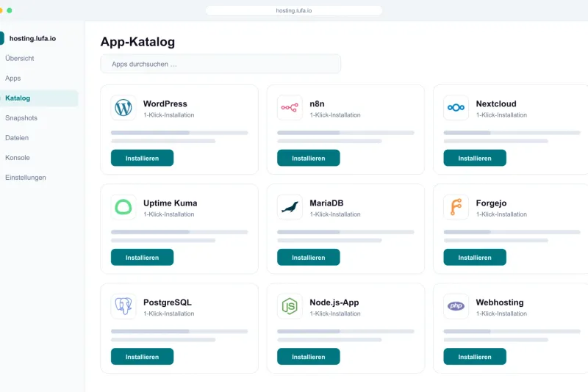Click the hosting.lufa.io address bar

click(294, 10)
